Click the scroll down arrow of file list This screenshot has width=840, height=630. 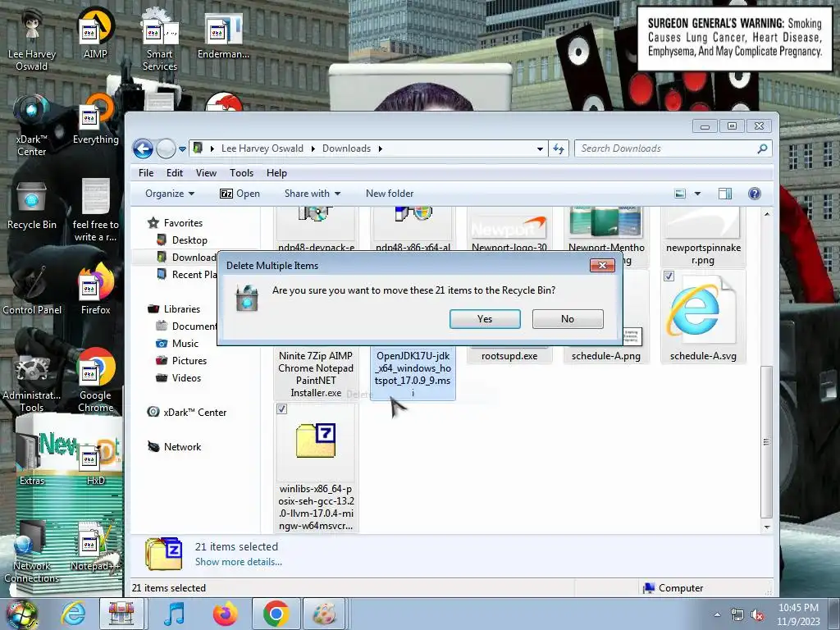[767, 527]
